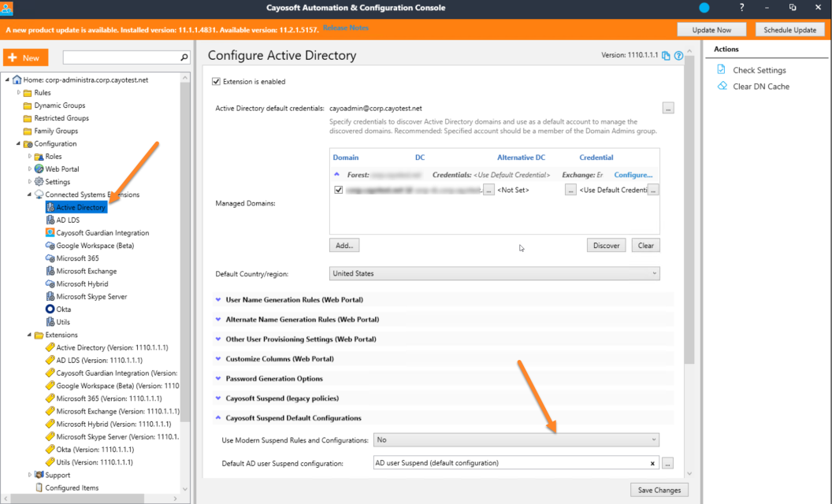Click the Microsoft Exchange server icon
The height and width of the screenshot is (504, 832).
(x=50, y=271)
